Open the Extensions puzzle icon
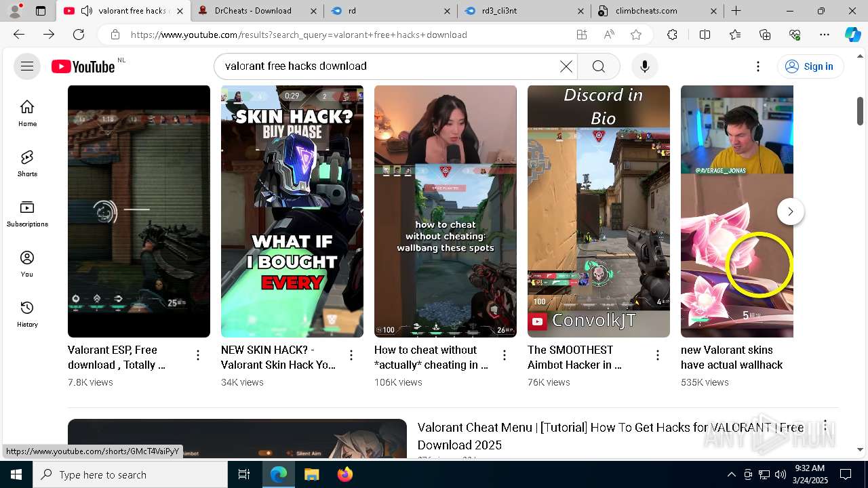The image size is (868, 488). (x=672, y=35)
